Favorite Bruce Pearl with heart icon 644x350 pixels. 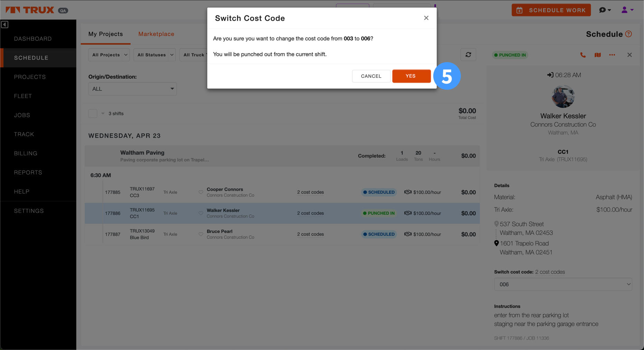coord(201,234)
